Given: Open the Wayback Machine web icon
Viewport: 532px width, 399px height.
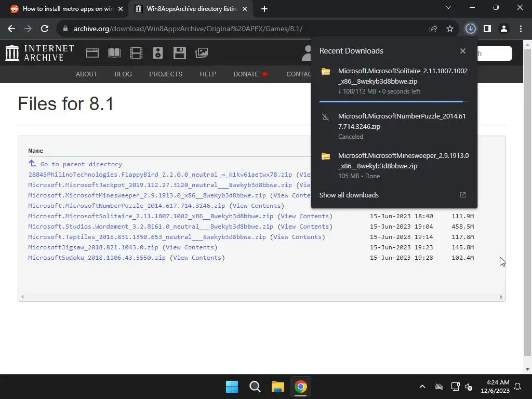Looking at the screenshot, I should coord(92,53).
